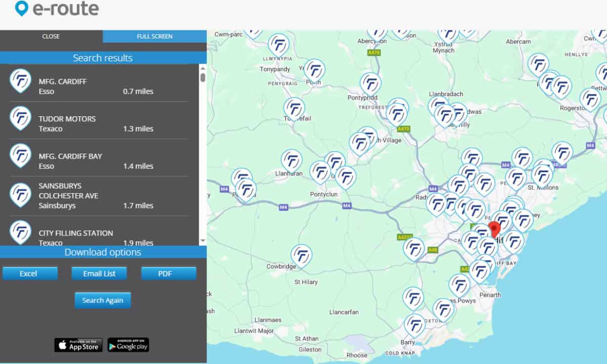Click the station marker at Llanbradach
Screen dimensions: 607x364
439,106
